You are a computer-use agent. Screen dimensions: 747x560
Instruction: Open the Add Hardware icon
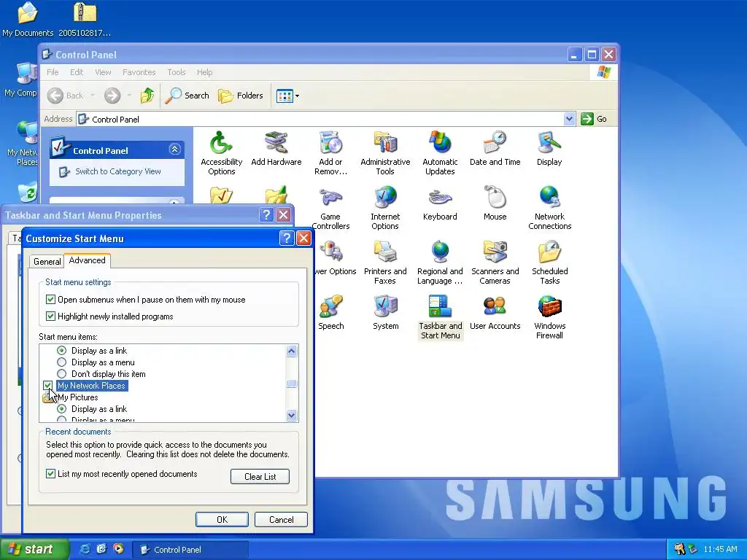pyautogui.click(x=276, y=149)
